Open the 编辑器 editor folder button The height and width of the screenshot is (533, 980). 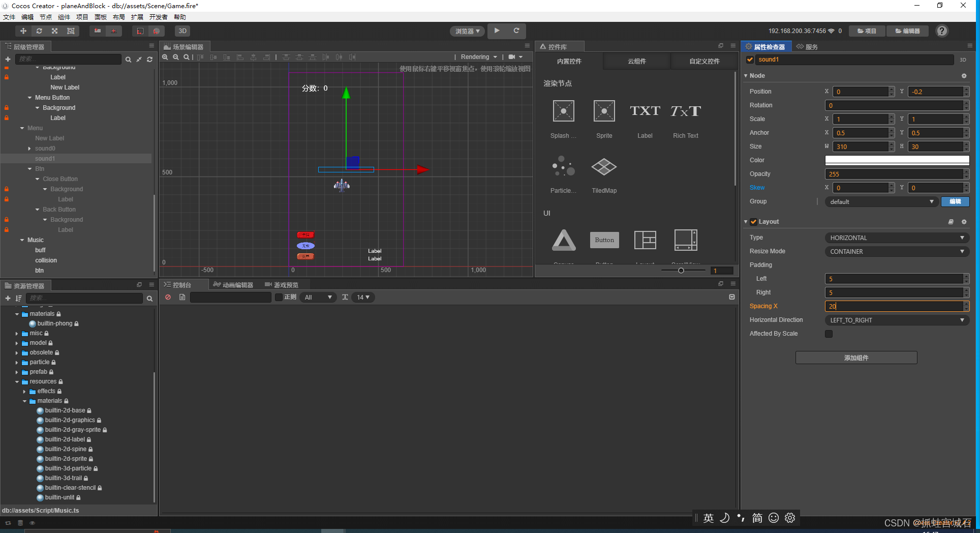tap(907, 31)
